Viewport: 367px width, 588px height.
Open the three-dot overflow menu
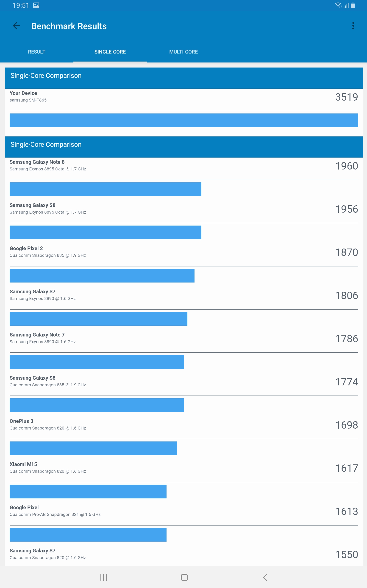pyautogui.click(x=353, y=26)
